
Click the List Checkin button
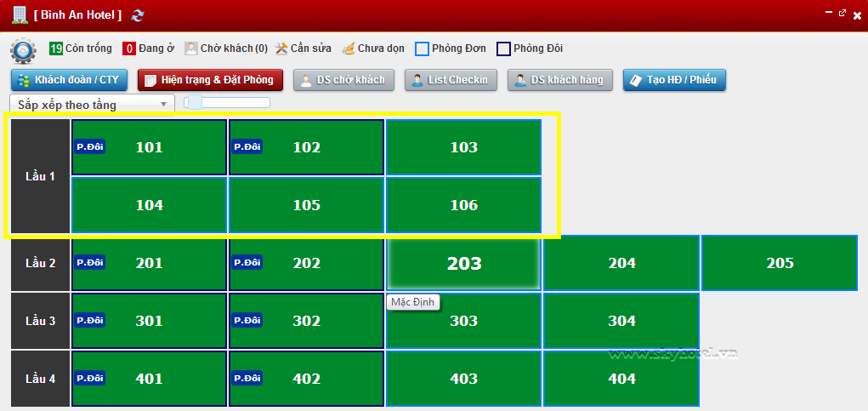coord(450,80)
